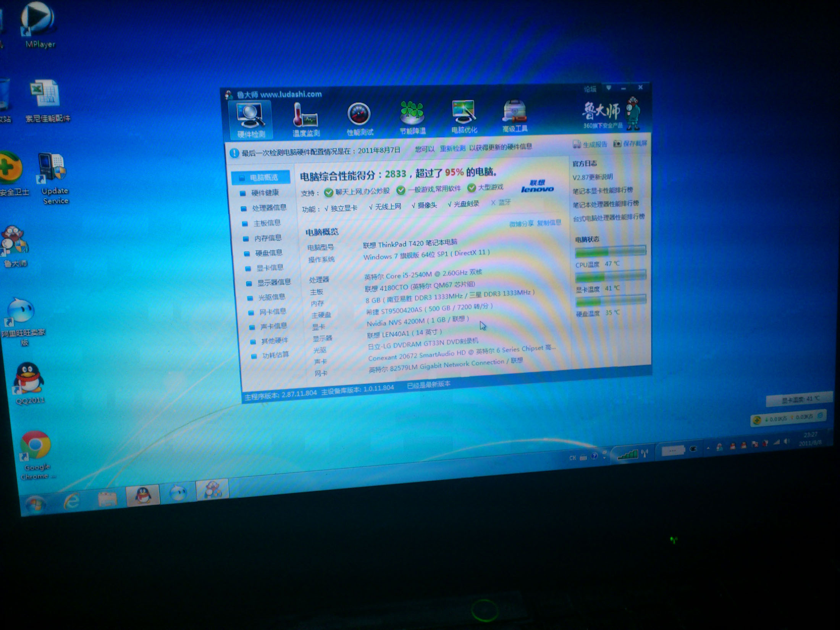
Task: Select 功耗估算 in the sidebar
Action: click(x=270, y=355)
